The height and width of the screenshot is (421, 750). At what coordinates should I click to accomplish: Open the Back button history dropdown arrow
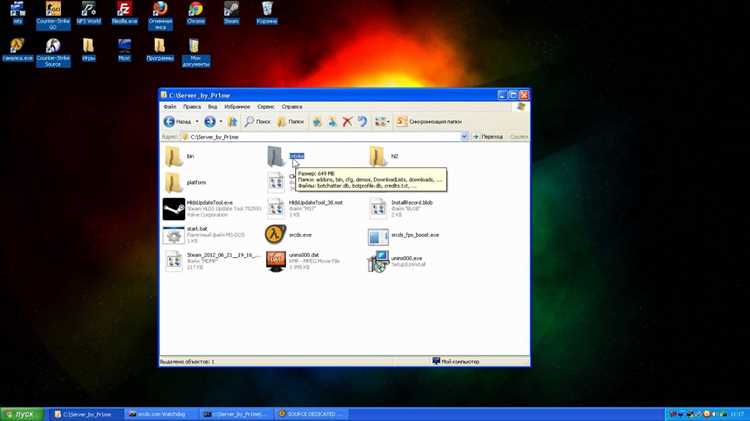click(197, 122)
